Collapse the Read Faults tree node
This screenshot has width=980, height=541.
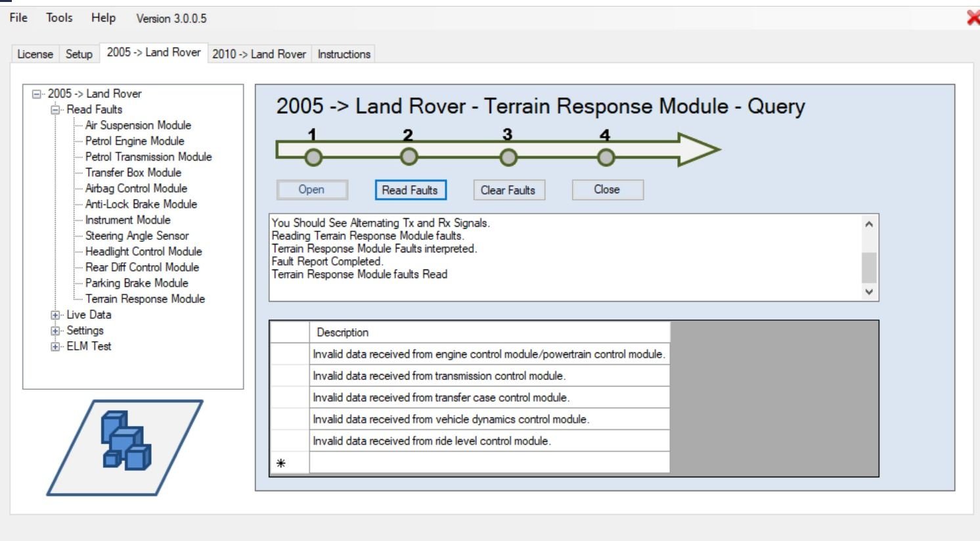click(56, 110)
